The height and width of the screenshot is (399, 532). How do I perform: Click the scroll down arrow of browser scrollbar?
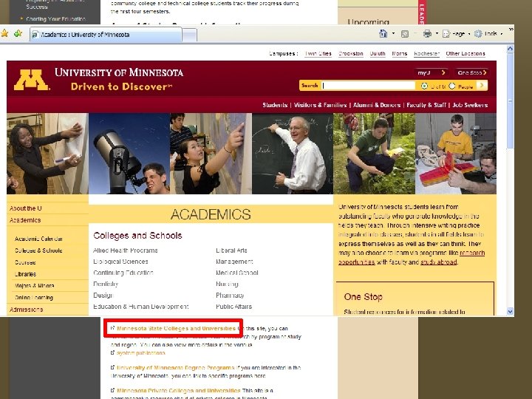510,311
